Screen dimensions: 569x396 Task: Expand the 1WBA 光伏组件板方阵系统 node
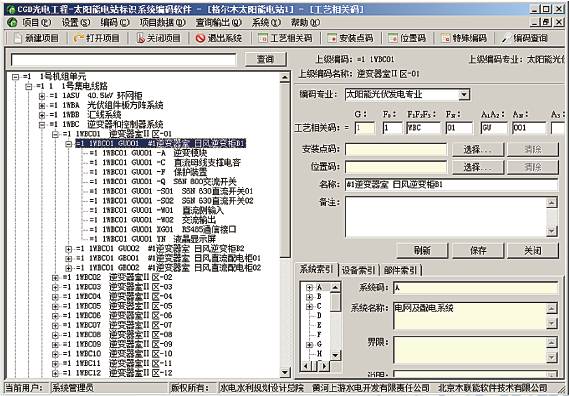click(x=42, y=106)
